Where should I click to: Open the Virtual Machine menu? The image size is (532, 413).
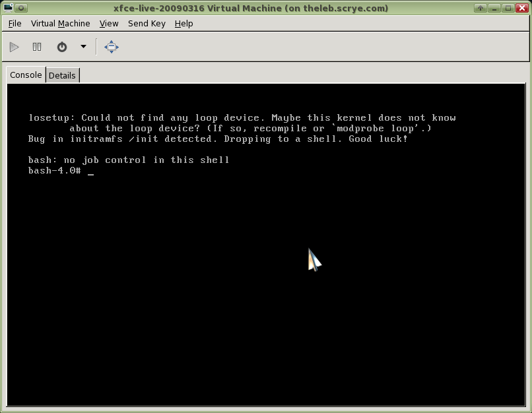pos(60,23)
